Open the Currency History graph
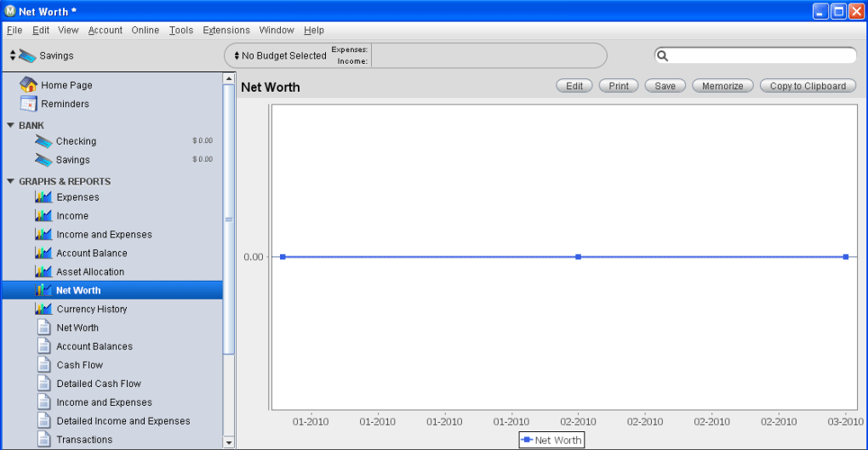The image size is (868, 450). point(111,309)
